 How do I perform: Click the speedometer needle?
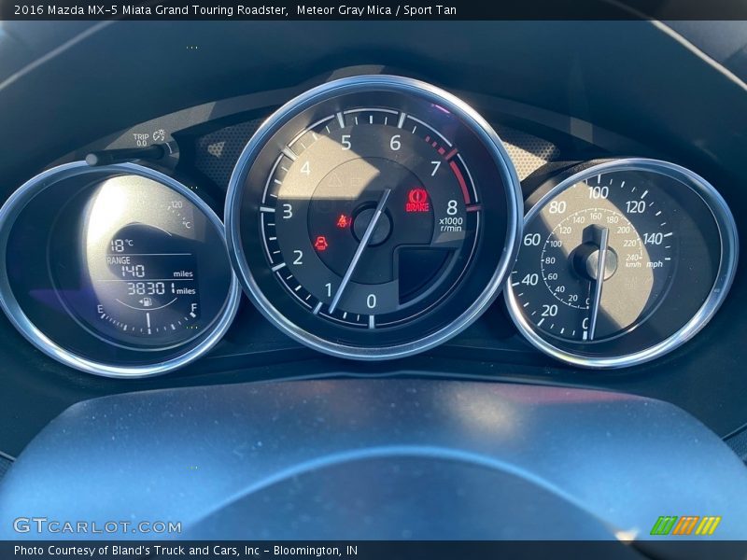pyautogui.click(x=599, y=284)
